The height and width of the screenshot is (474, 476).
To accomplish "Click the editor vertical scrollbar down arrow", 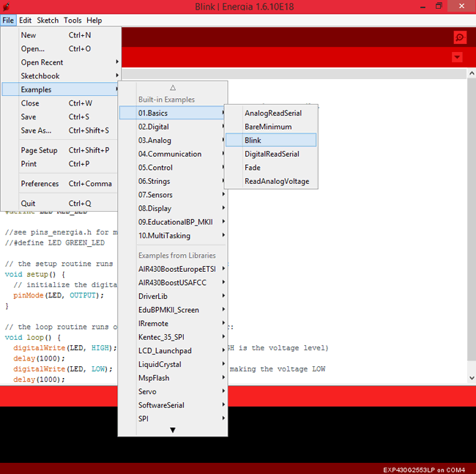I will [471, 377].
